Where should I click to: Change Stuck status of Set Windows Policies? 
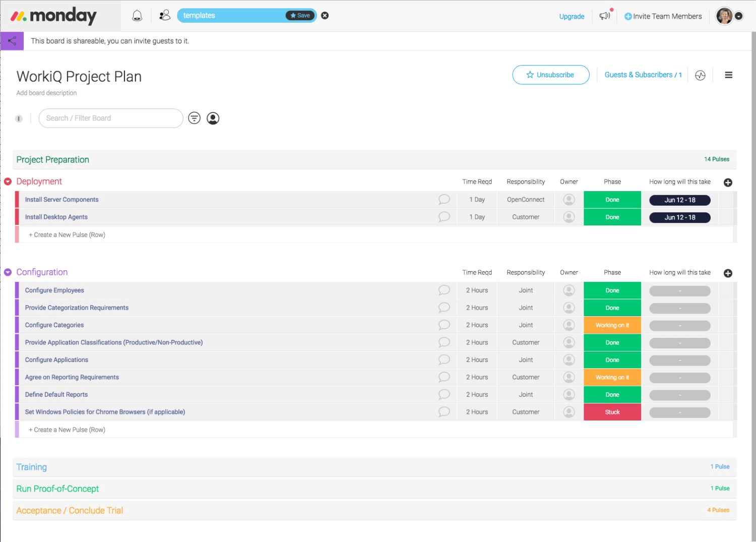pyautogui.click(x=612, y=412)
